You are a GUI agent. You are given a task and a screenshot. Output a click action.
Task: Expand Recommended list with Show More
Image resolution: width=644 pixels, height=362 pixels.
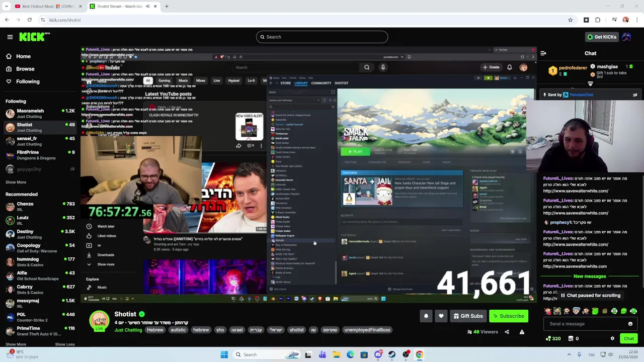tap(16, 344)
